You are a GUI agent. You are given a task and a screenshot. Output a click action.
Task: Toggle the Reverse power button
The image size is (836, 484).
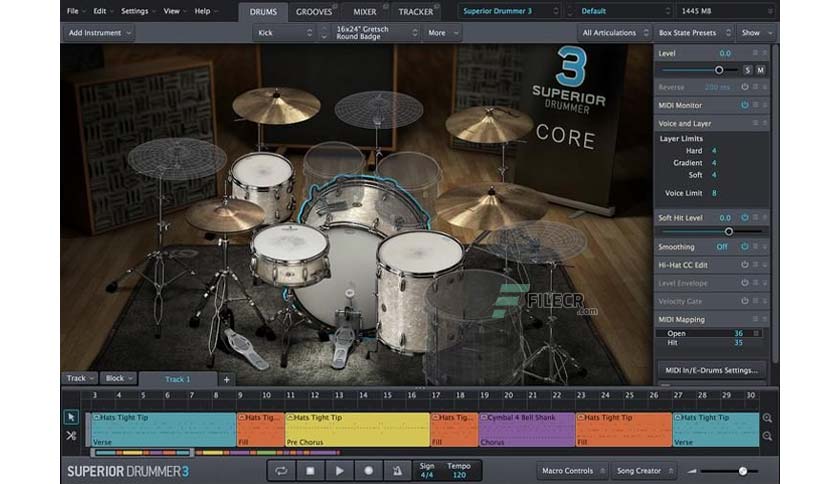pos(744,87)
